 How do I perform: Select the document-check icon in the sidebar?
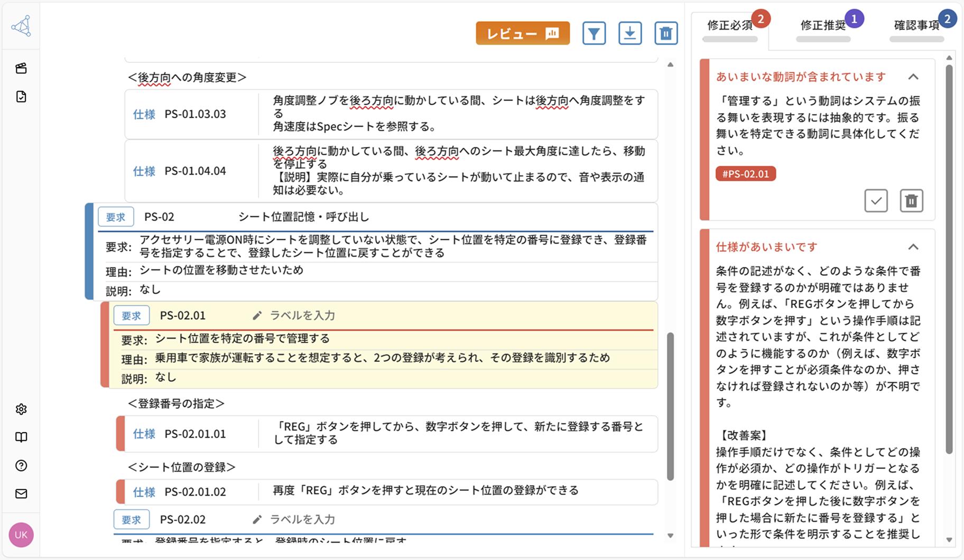click(x=21, y=97)
